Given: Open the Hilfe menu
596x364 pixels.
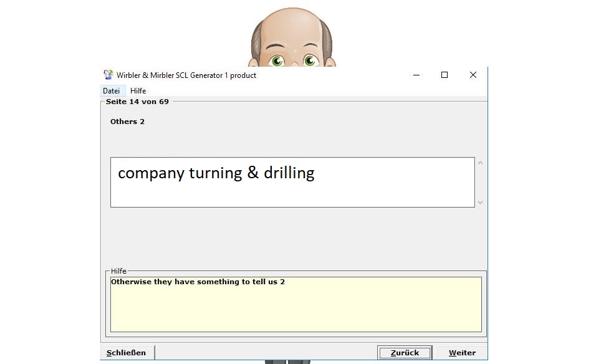Looking at the screenshot, I should [x=138, y=91].
